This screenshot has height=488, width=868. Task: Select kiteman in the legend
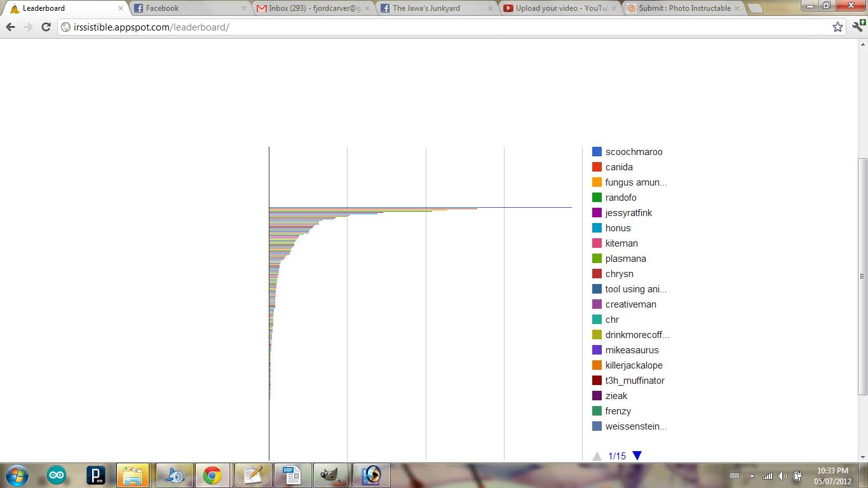point(621,243)
